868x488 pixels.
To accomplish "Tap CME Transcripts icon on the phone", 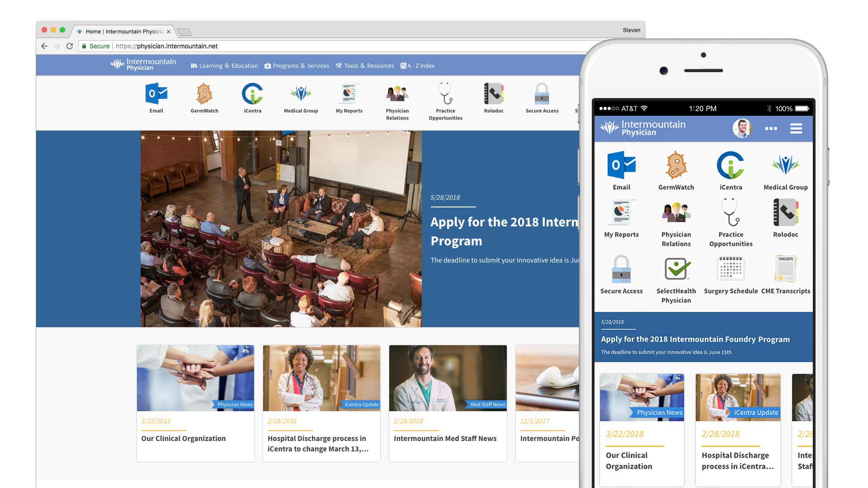I will pos(786,269).
